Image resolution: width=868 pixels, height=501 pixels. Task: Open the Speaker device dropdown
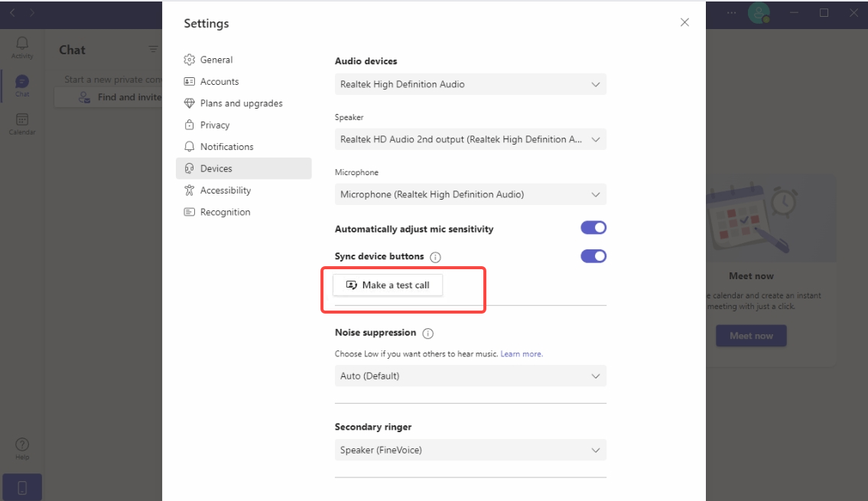click(x=470, y=139)
